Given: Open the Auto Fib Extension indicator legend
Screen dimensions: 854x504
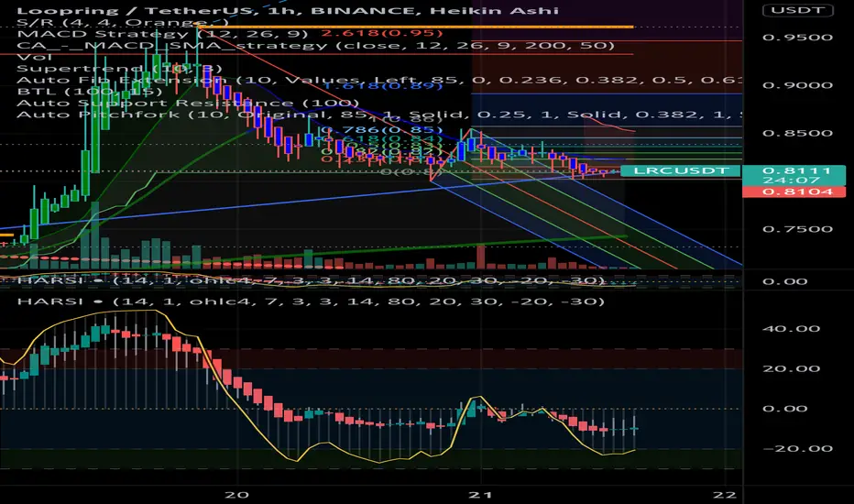Looking at the screenshot, I should (x=378, y=80).
